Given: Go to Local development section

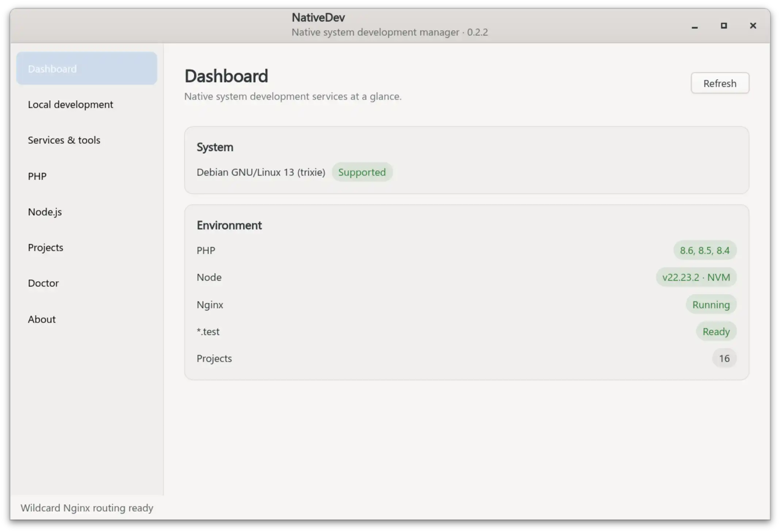Looking at the screenshot, I should click(x=87, y=104).
